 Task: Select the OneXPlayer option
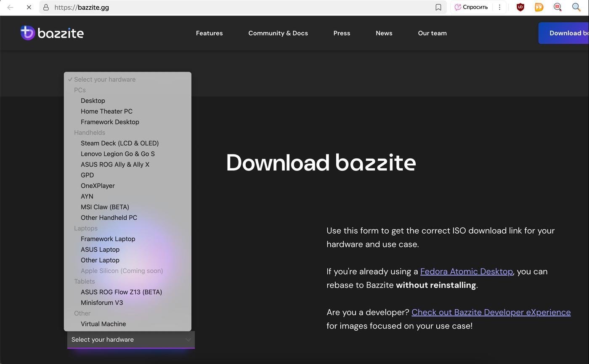pyautogui.click(x=127, y=186)
